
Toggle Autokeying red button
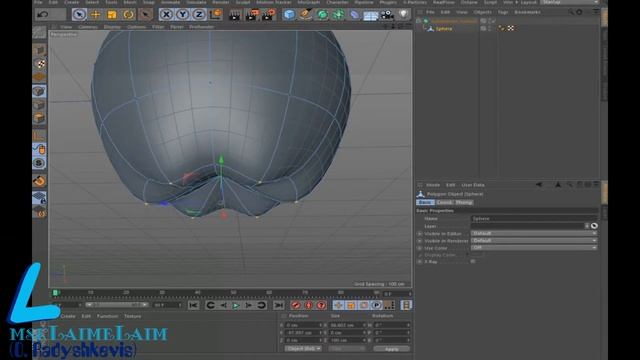[309, 305]
